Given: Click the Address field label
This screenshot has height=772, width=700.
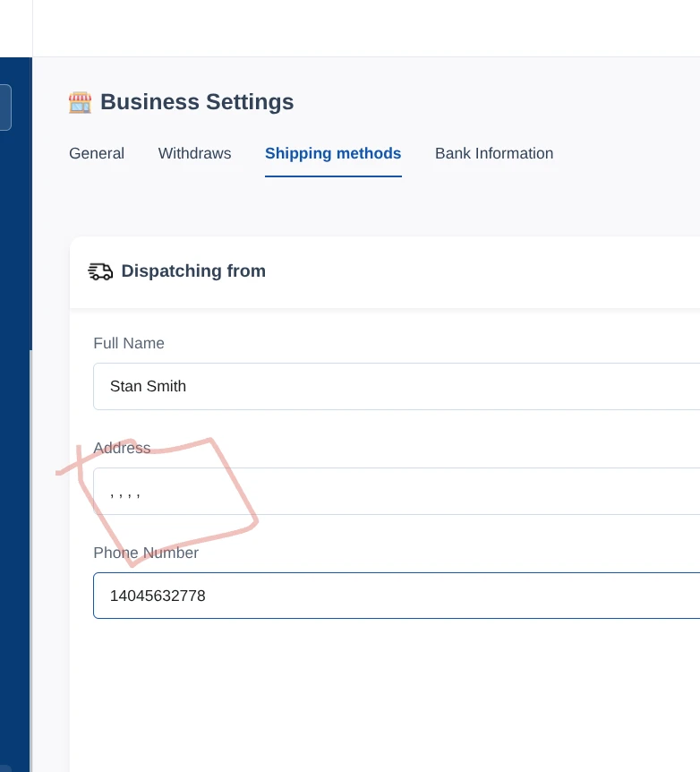Looking at the screenshot, I should point(122,448).
